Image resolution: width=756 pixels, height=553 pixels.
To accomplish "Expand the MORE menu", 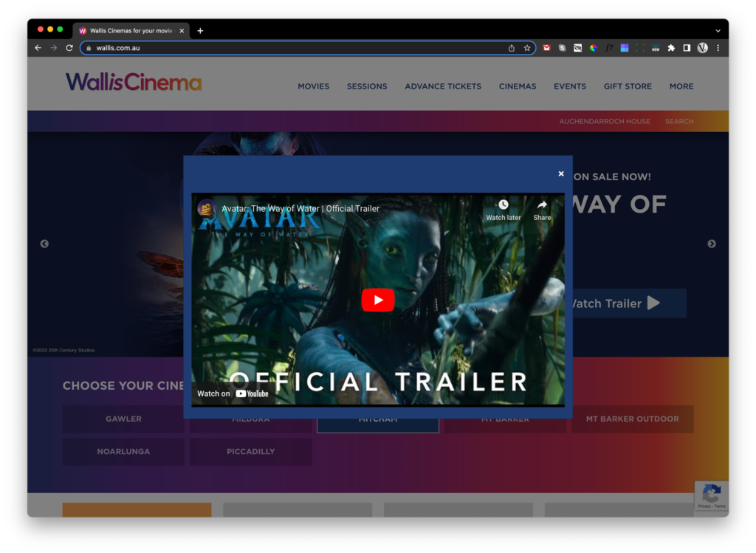I will tap(681, 86).
